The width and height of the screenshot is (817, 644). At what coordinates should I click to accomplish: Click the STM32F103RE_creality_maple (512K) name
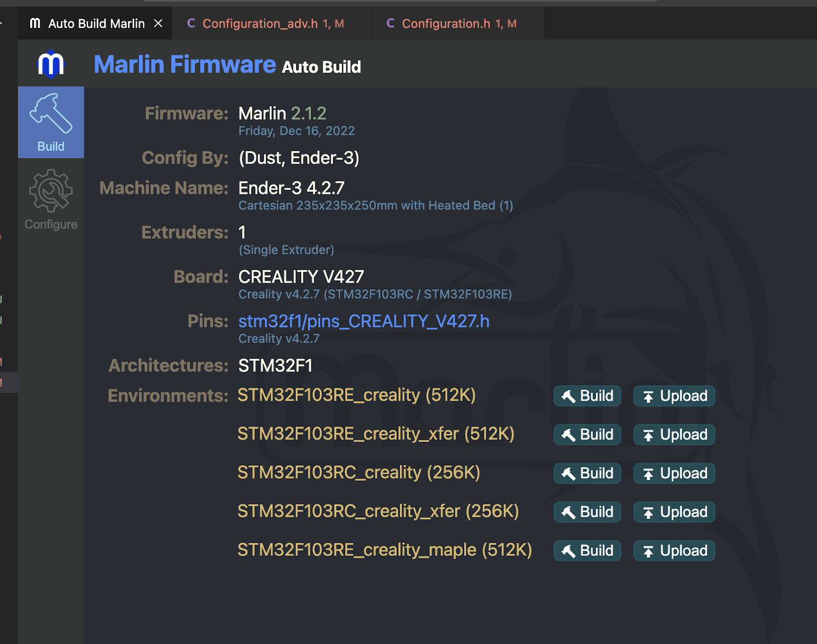[x=385, y=550]
